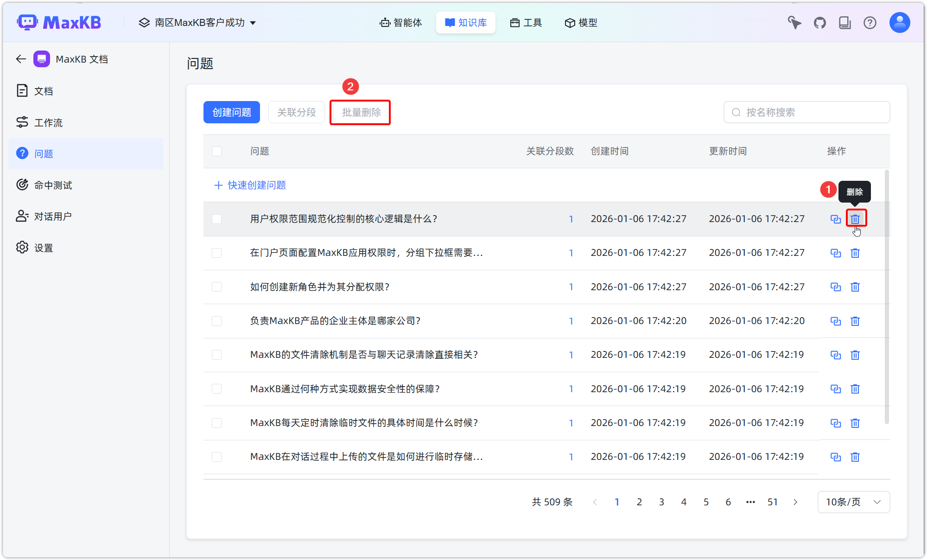This screenshot has width=927, height=560.
Task: Switch to the 智能体 tab
Action: click(400, 22)
